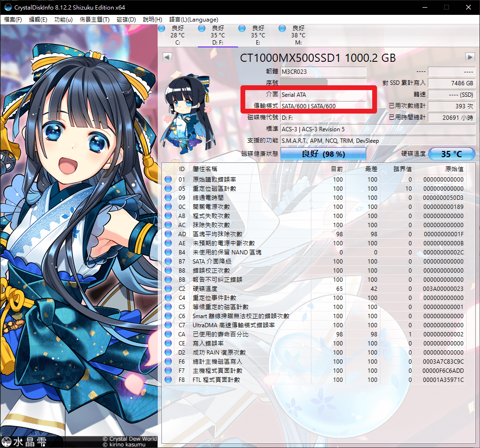Click the 35 °C temperature button
The width and height of the screenshot is (480, 448).
[452, 154]
